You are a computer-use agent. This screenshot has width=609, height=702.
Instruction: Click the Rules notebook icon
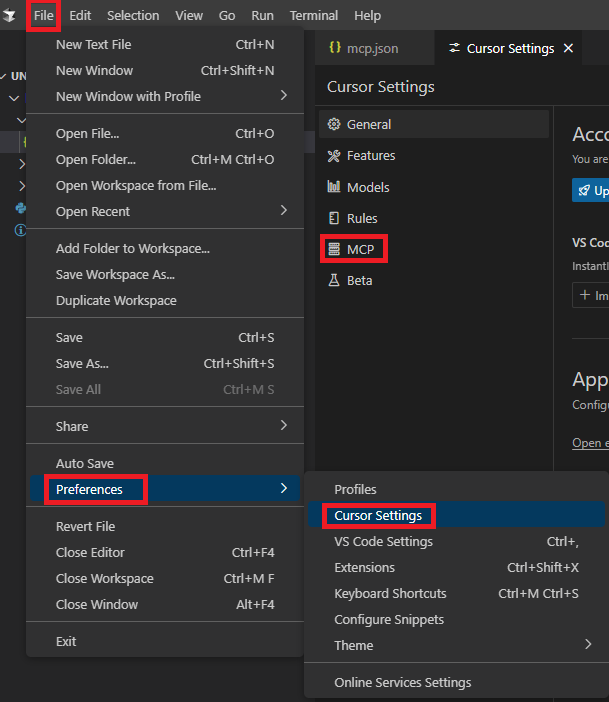click(x=334, y=218)
